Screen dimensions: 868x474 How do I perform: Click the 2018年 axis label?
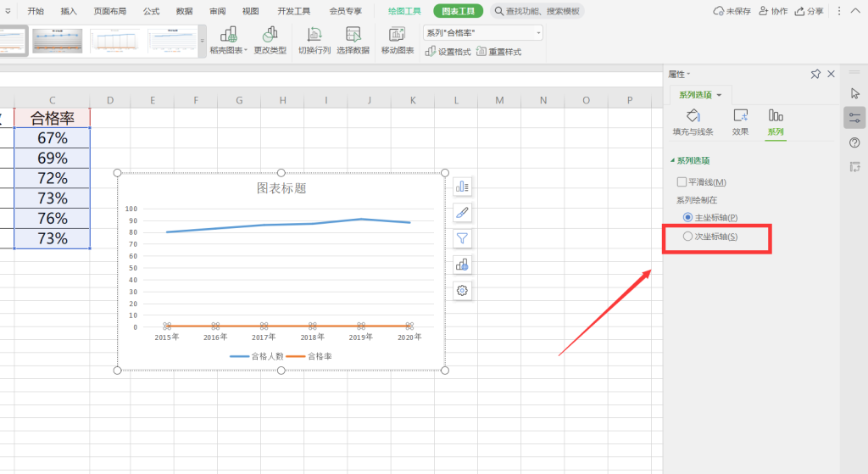click(312, 337)
